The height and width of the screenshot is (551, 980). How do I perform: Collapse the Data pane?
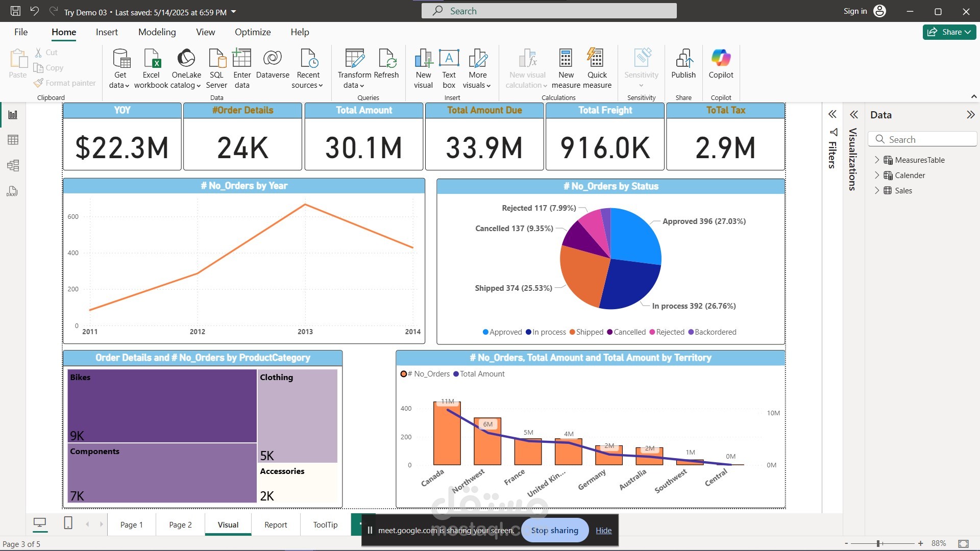point(970,114)
